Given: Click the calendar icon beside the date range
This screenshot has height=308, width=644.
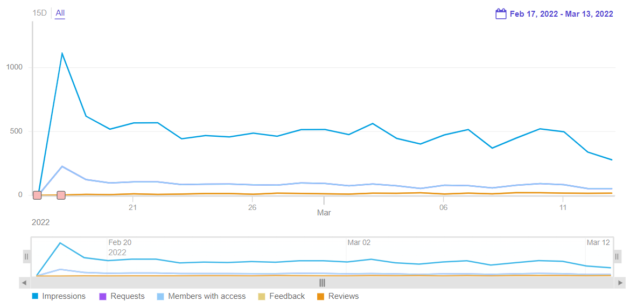Looking at the screenshot, I should (x=501, y=14).
